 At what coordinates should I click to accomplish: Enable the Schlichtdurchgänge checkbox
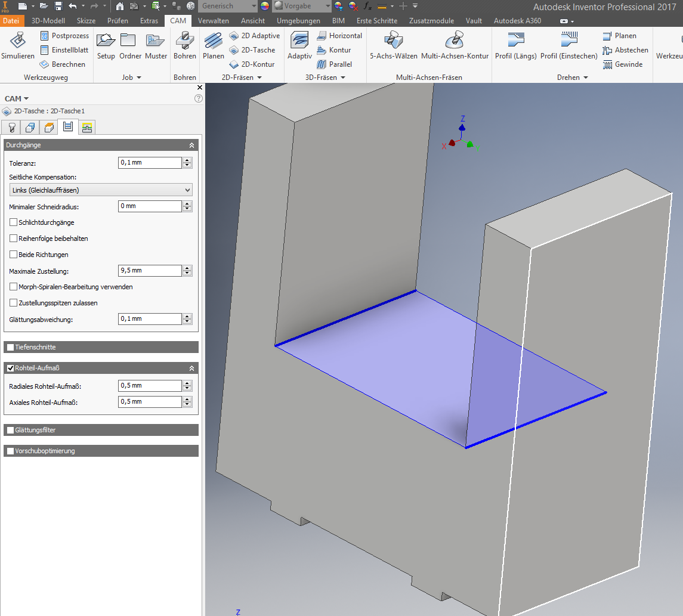point(14,222)
